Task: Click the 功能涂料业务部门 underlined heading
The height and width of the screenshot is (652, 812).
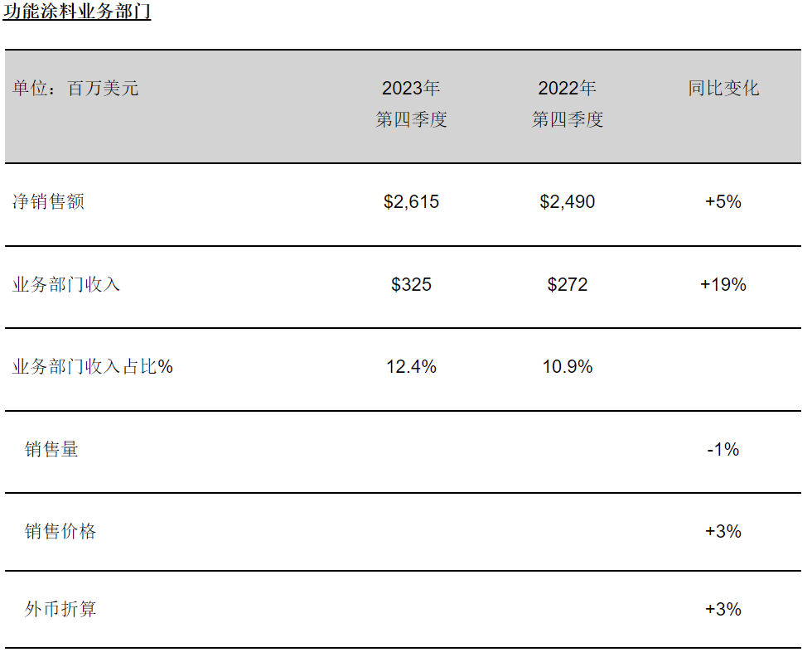Action: pos(76,11)
